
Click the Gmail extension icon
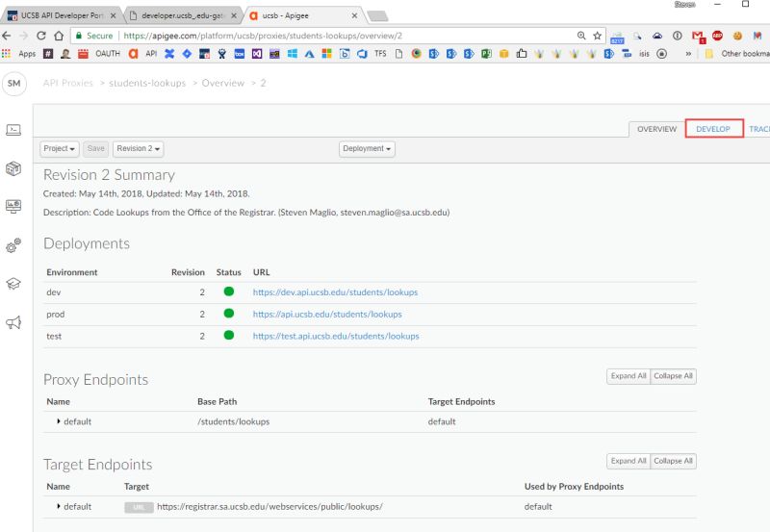pyautogui.click(x=698, y=36)
